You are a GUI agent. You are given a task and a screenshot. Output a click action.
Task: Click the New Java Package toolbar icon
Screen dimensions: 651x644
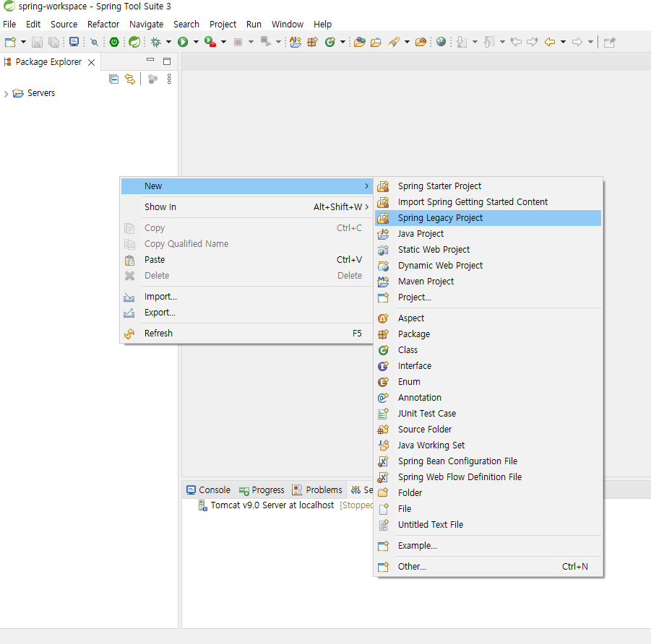click(313, 42)
